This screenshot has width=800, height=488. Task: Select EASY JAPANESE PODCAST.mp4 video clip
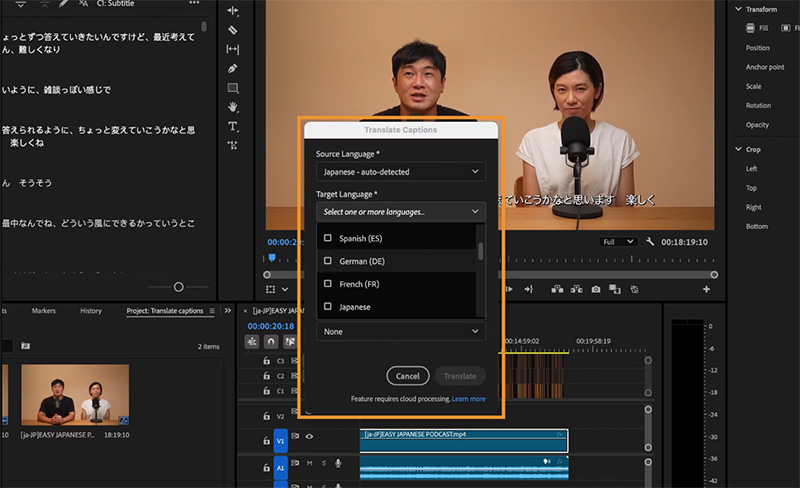[x=464, y=441]
